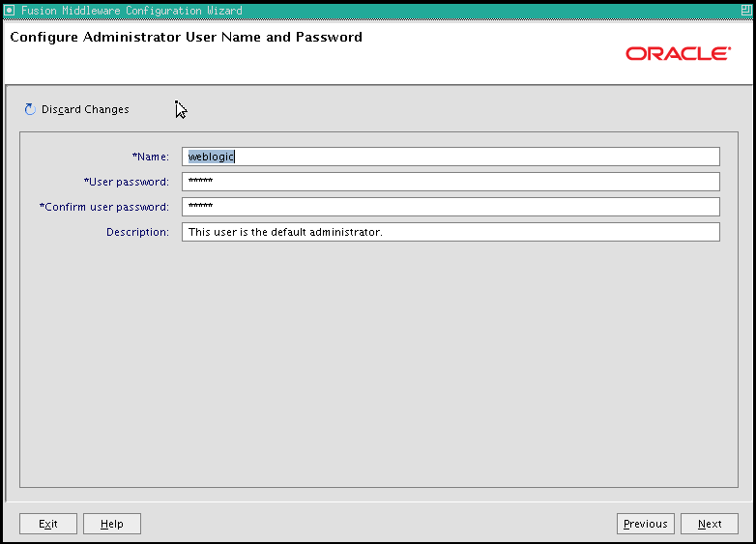Proceed with the Next button

[x=710, y=524]
